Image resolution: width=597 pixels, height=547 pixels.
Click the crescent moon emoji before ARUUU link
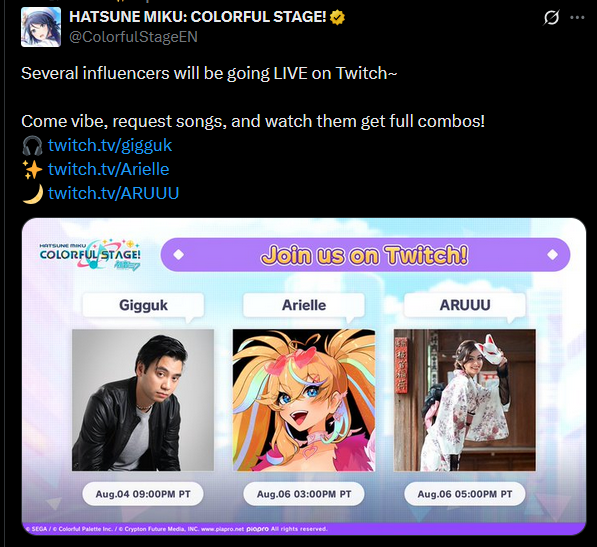32,193
